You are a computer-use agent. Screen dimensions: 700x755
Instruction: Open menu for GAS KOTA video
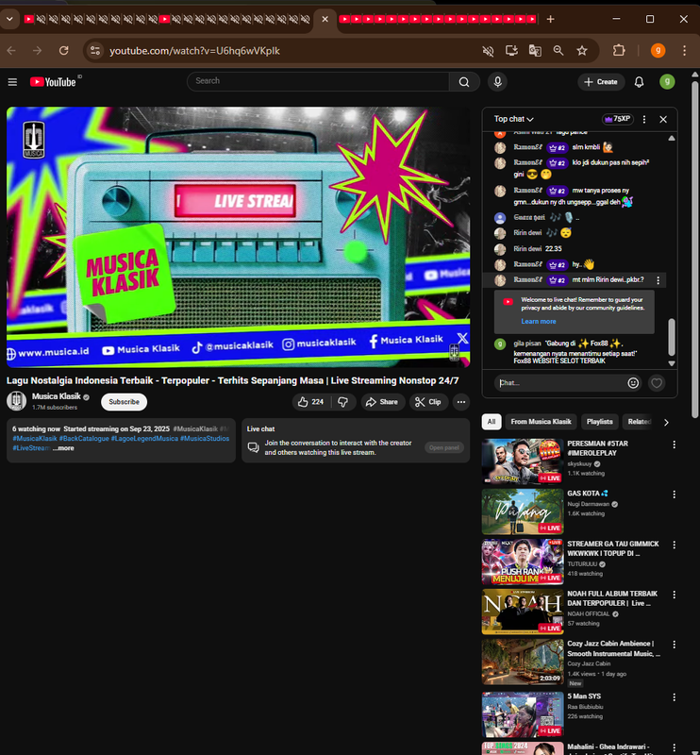(x=674, y=495)
